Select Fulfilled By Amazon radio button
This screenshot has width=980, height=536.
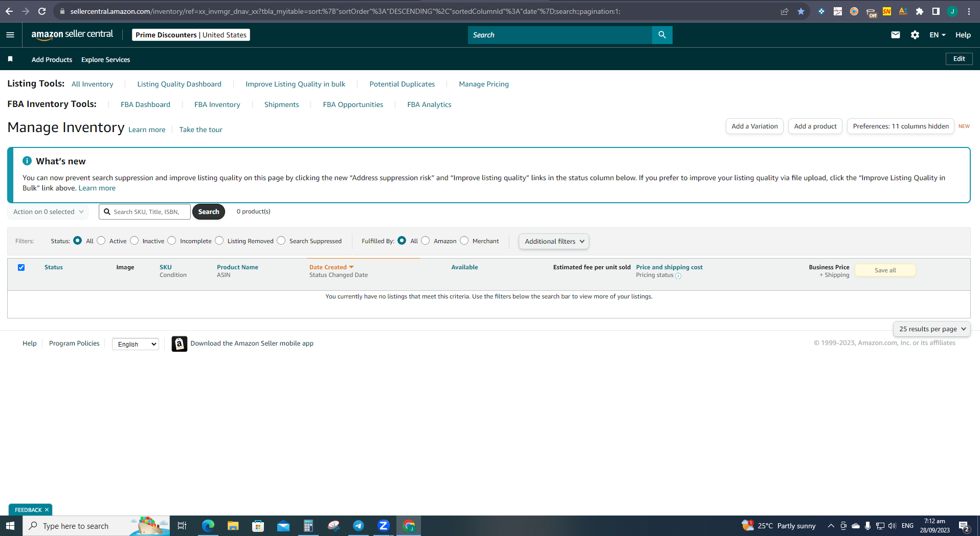click(x=426, y=241)
